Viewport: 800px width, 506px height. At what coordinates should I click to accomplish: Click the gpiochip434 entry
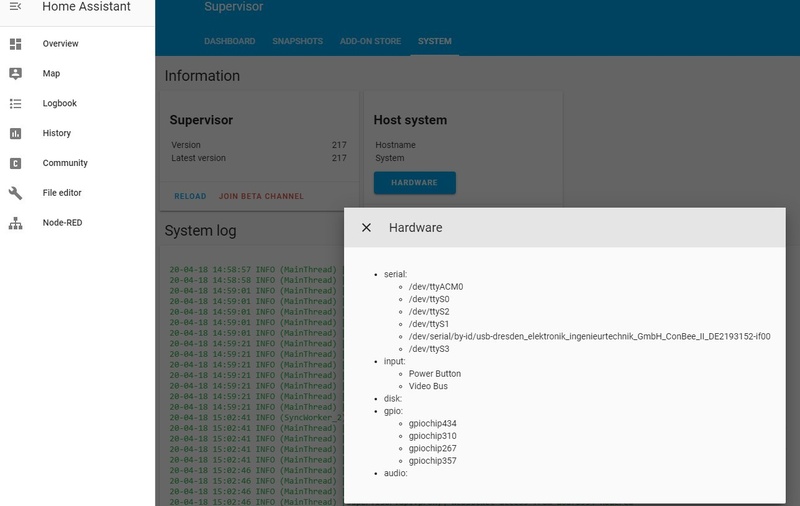click(433, 423)
